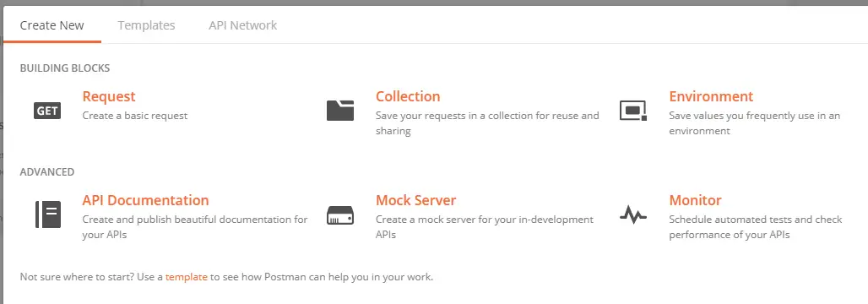Open the Monitor heading link
The image size is (868, 304).
coord(695,200)
